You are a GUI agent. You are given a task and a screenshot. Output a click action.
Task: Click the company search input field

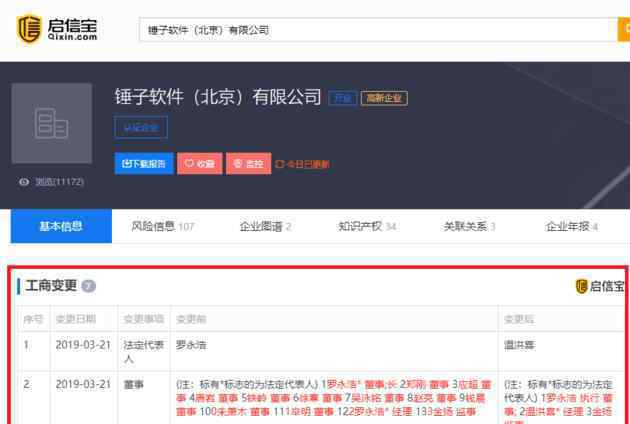click(378, 30)
